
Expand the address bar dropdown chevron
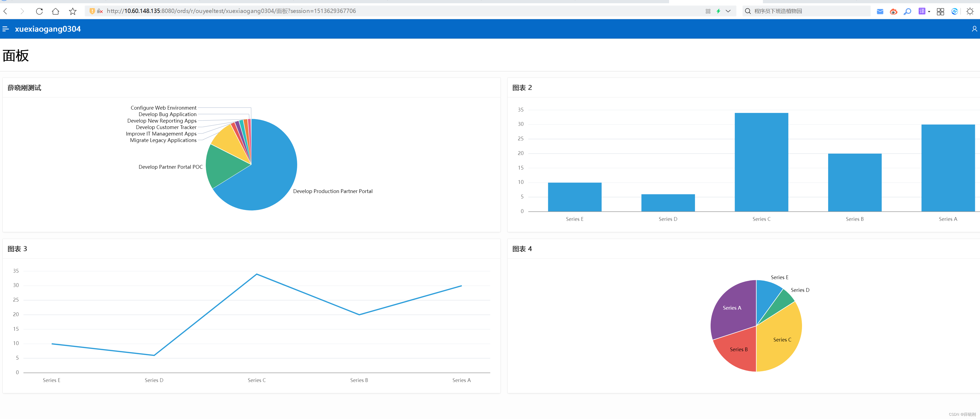(x=728, y=11)
